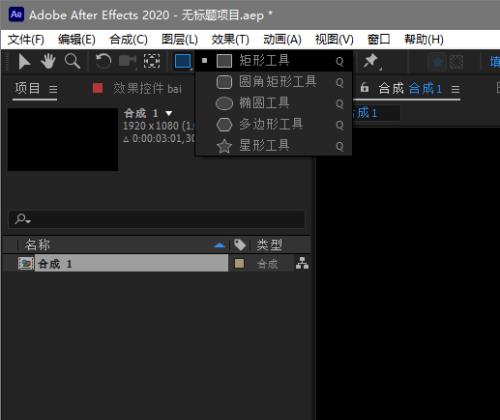The width and height of the screenshot is (500, 420).
Task: Click the flowchart icon in 合成 1 row
Action: click(302, 263)
